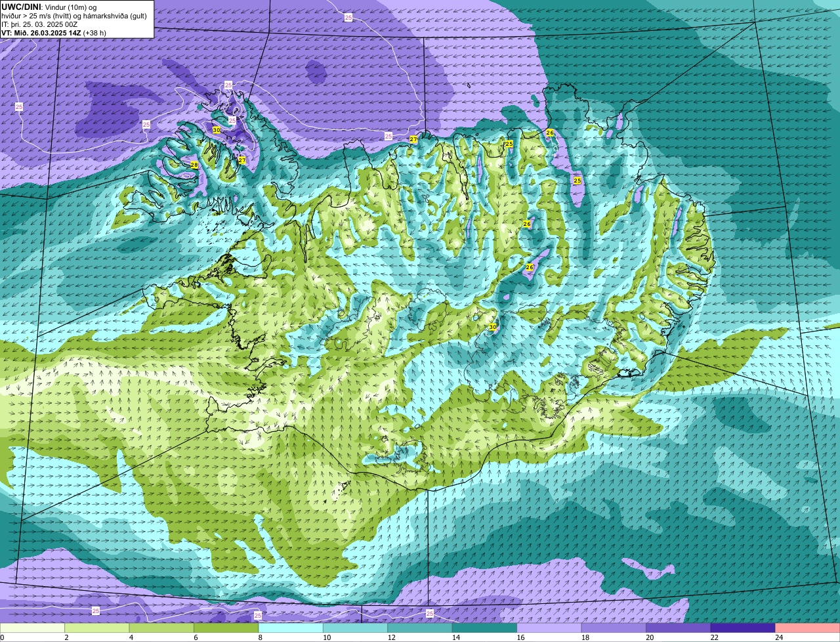Select the 8–10 m/s pale cyan swatch
The image size is (840, 642).
[x=291, y=628]
